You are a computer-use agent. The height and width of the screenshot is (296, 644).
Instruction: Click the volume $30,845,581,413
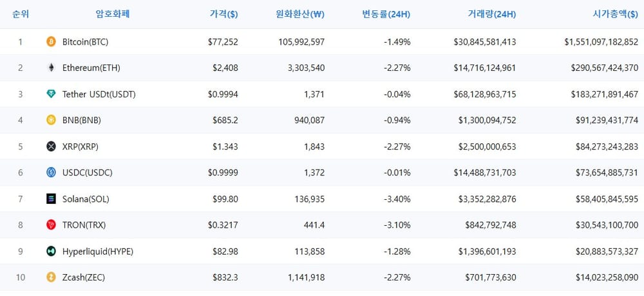tap(485, 41)
